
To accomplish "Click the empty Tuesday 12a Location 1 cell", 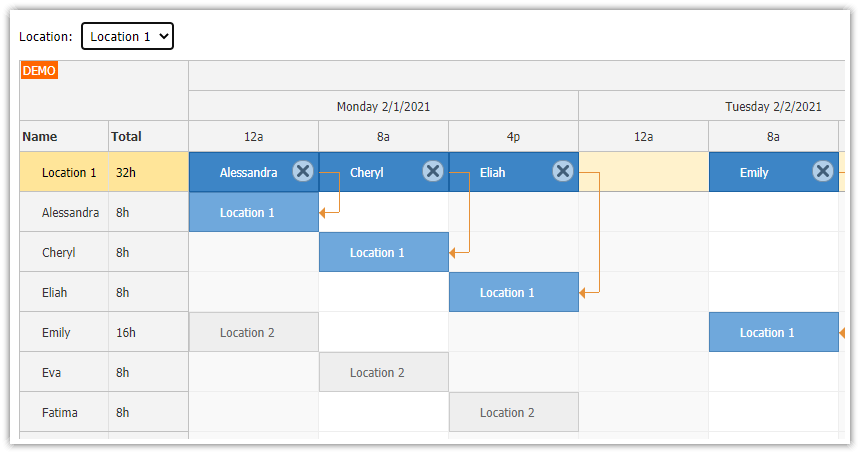I will point(644,172).
